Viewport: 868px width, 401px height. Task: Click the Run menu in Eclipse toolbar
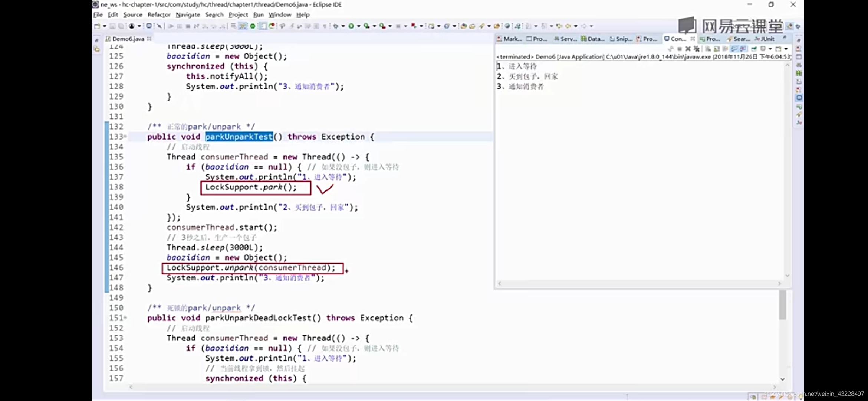[258, 14]
